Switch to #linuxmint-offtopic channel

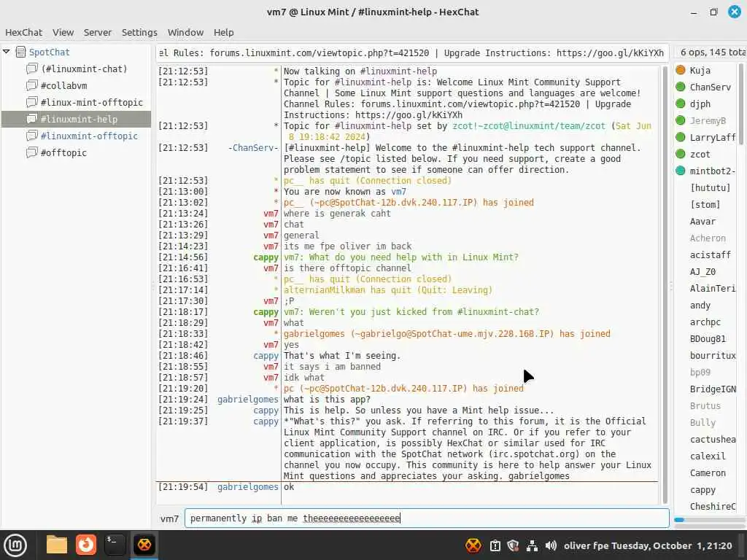(89, 136)
